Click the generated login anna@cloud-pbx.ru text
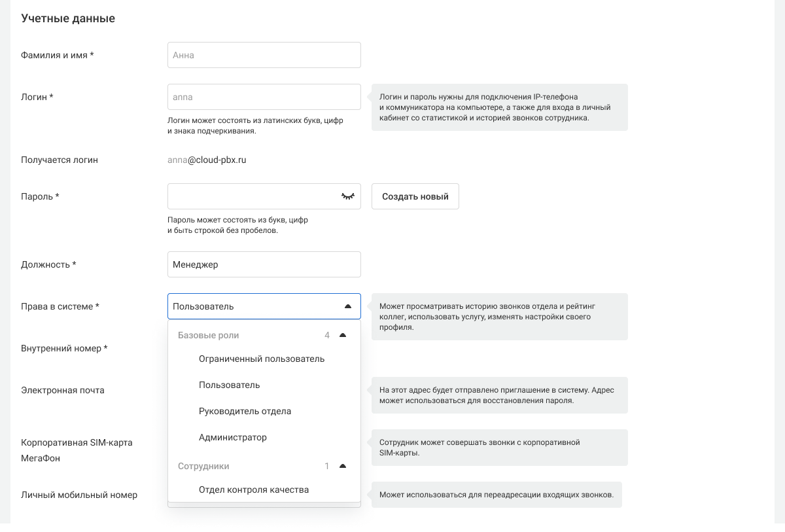Image resolution: width=785 pixels, height=532 pixels. pyautogui.click(x=207, y=160)
